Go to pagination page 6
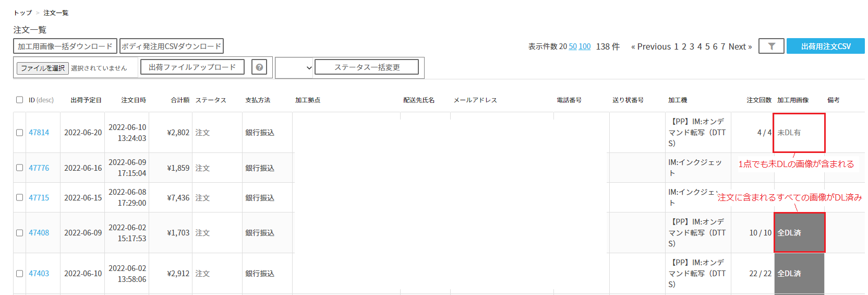 pyautogui.click(x=716, y=46)
